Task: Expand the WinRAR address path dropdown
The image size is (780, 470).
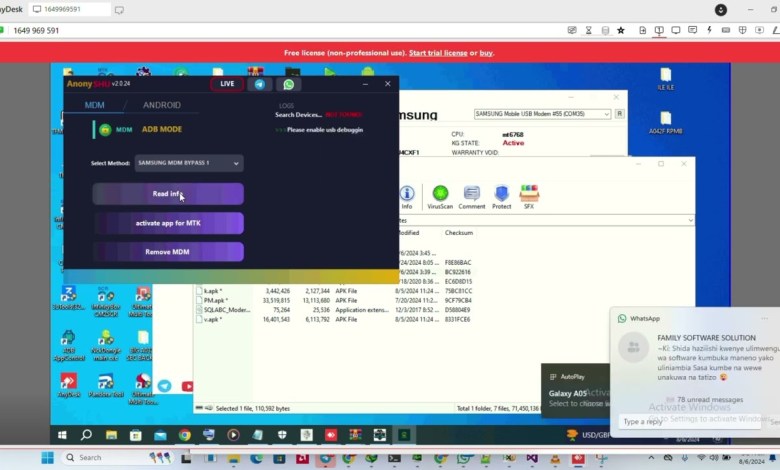Action: [688, 220]
